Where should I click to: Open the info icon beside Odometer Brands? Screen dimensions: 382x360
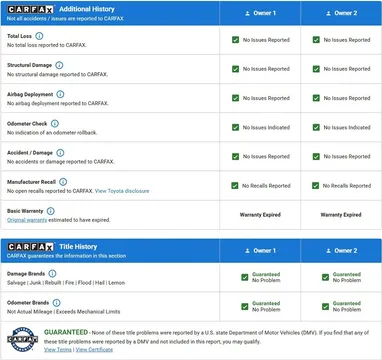56,303
